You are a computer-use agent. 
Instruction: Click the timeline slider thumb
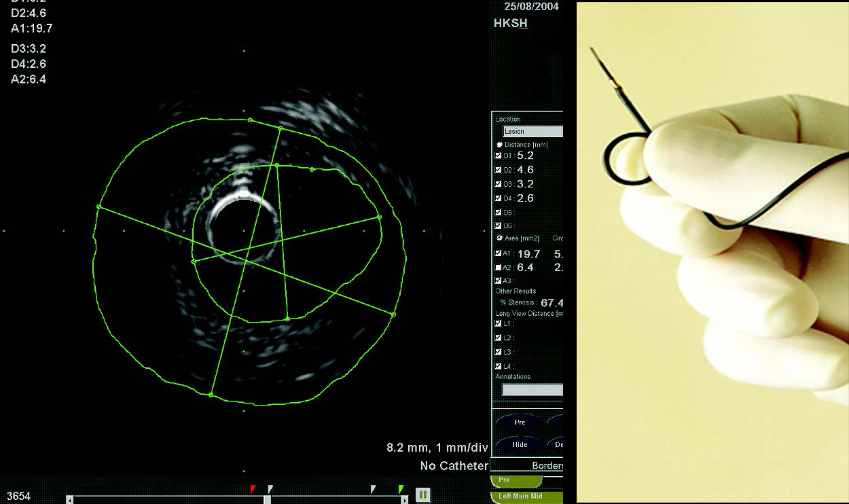click(x=267, y=500)
